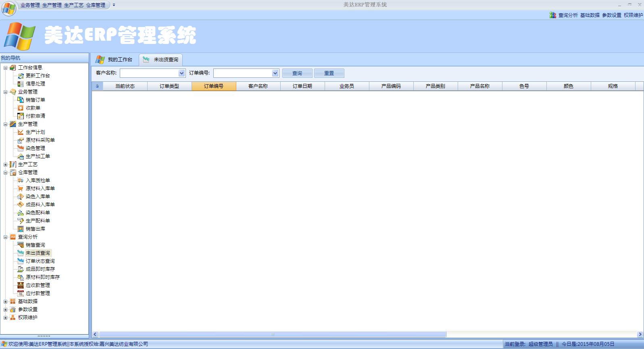Screen dimensions: 644x349
Task: Open the 生产管理 menu in top bar
Action: point(52,5)
